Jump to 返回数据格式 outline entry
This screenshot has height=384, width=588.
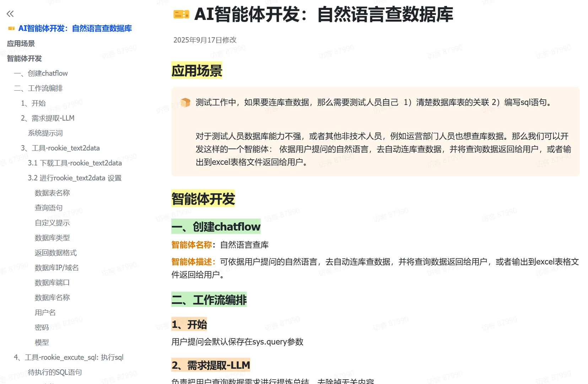(56, 252)
